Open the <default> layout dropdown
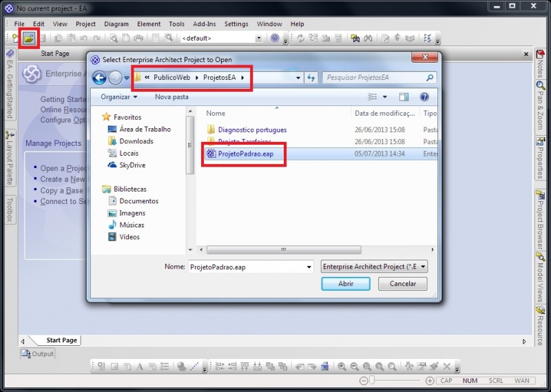The width and height of the screenshot is (551, 392). (259, 38)
